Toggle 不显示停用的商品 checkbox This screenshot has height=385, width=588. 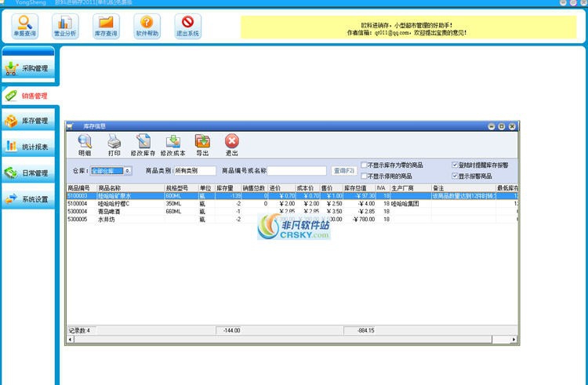[x=364, y=176]
